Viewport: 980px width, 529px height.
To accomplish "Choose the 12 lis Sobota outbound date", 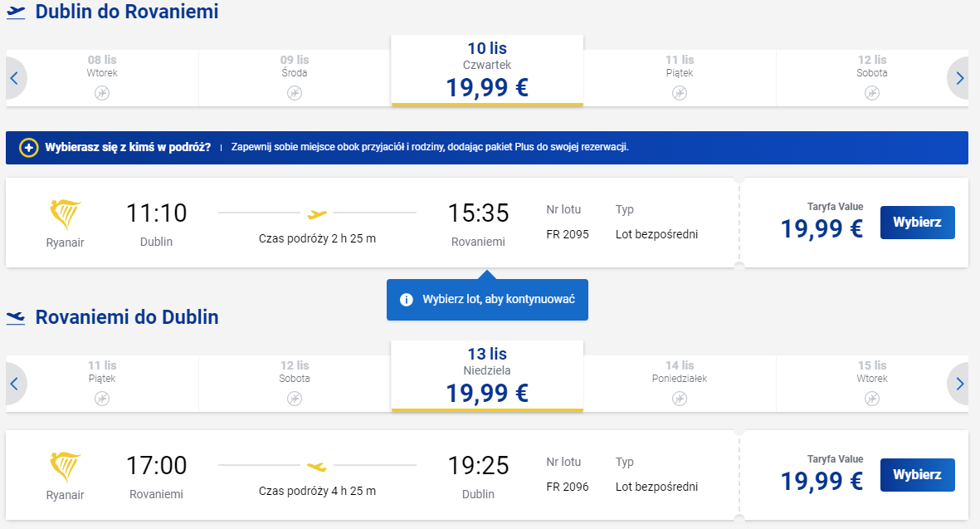I will coord(872,78).
